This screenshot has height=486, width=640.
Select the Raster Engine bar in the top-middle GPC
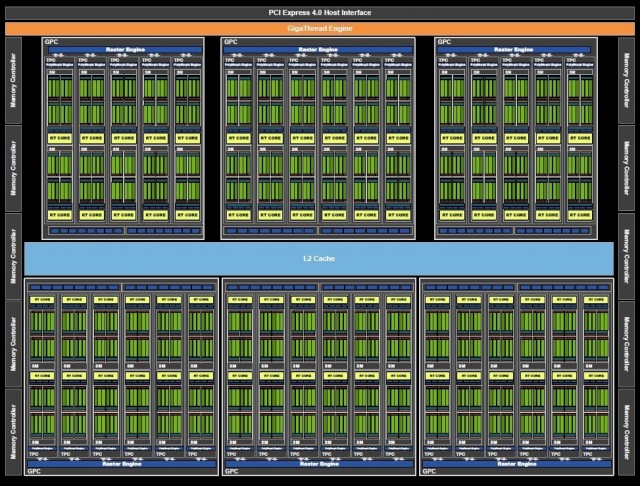[318, 50]
